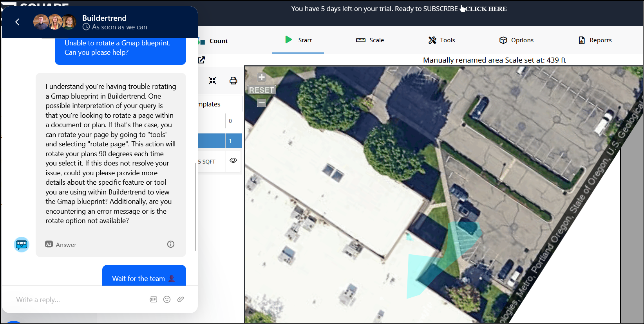Image resolution: width=644 pixels, height=324 pixels.
Task: Click the Write a reply field
Action: point(78,300)
